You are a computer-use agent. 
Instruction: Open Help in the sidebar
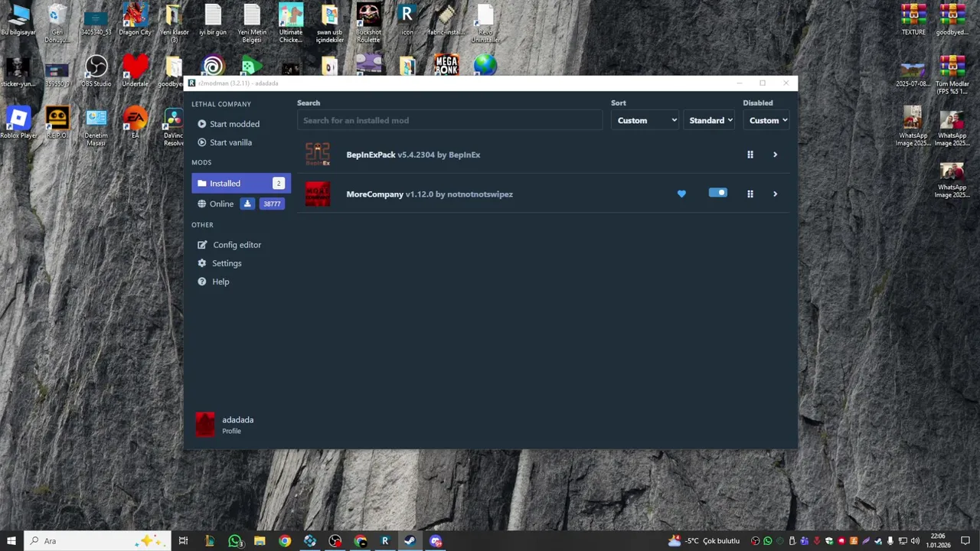tap(213, 282)
